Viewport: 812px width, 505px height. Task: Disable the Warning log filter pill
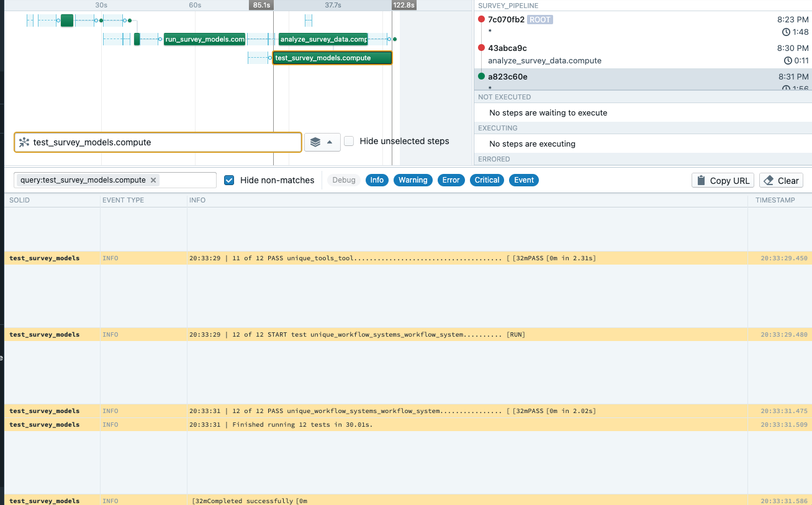tap(413, 180)
